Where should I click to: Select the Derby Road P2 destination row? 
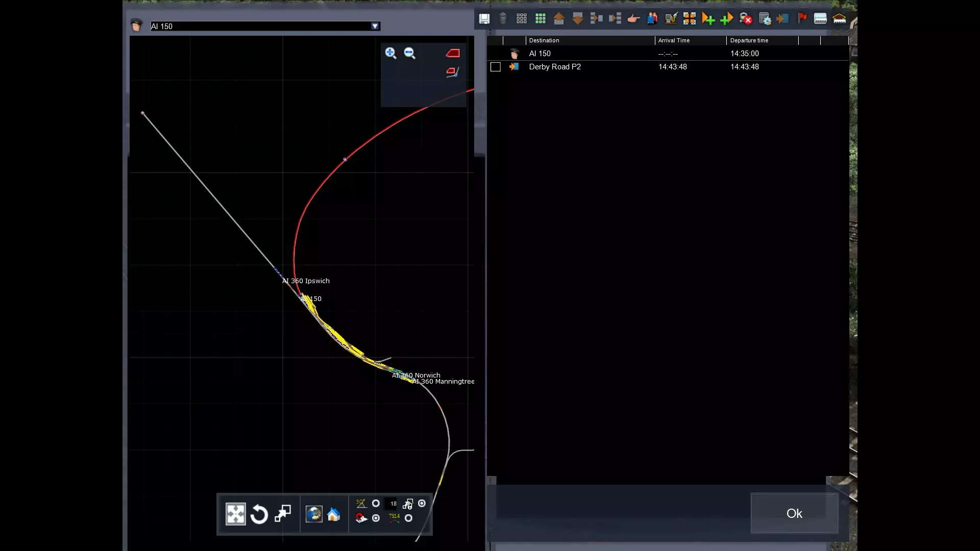pyautogui.click(x=555, y=67)
